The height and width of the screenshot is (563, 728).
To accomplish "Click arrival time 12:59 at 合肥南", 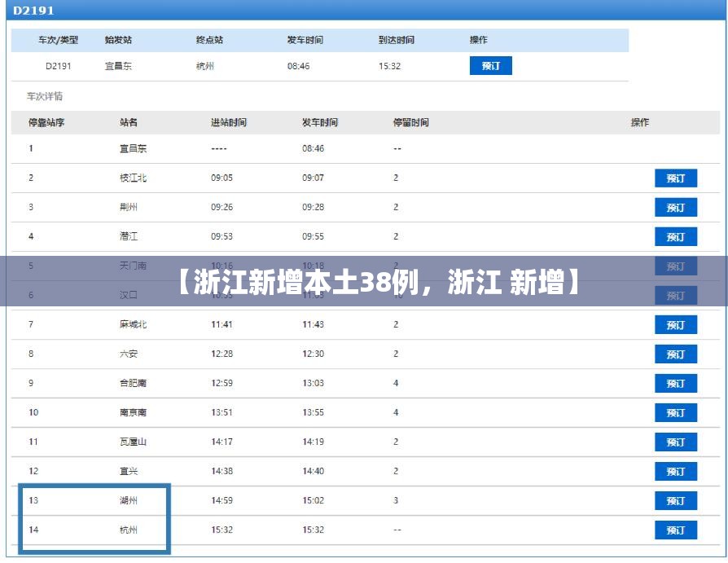I will [x=221, y=383].
